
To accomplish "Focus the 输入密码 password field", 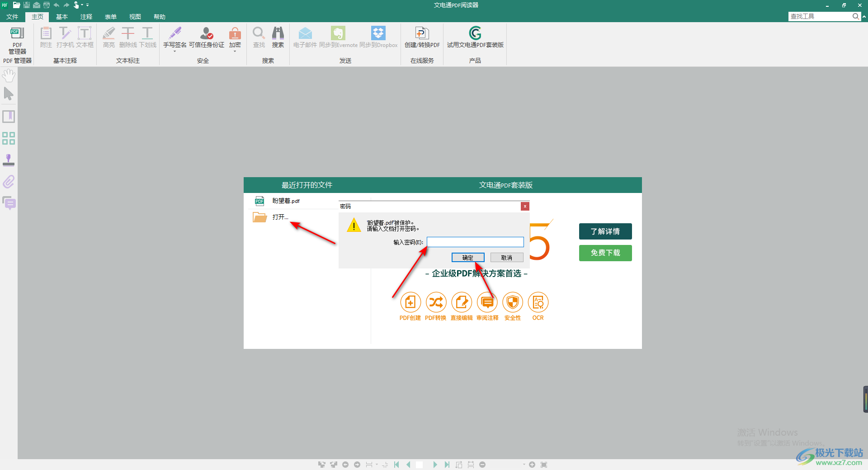I will (x=475, y=242).
